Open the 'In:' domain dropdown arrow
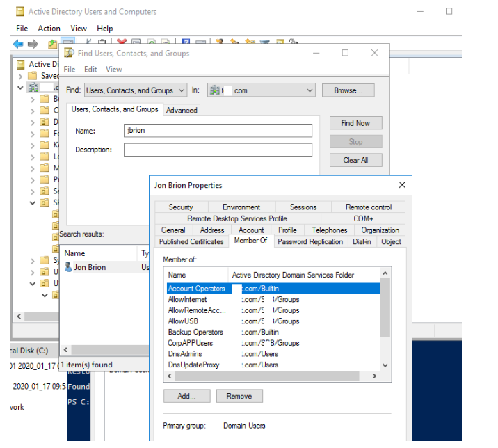The height and width of the screenshot is (448, 498). 310,90
